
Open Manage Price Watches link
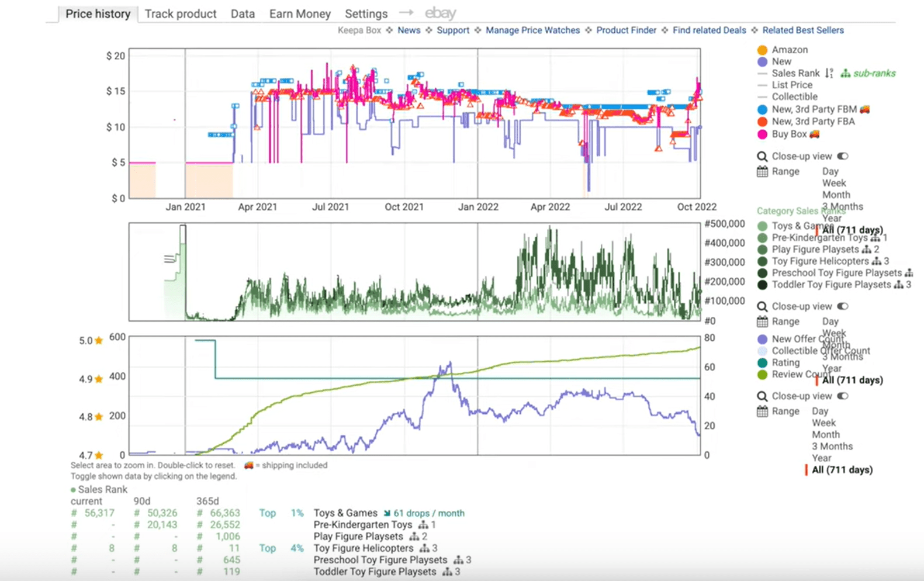532,30
